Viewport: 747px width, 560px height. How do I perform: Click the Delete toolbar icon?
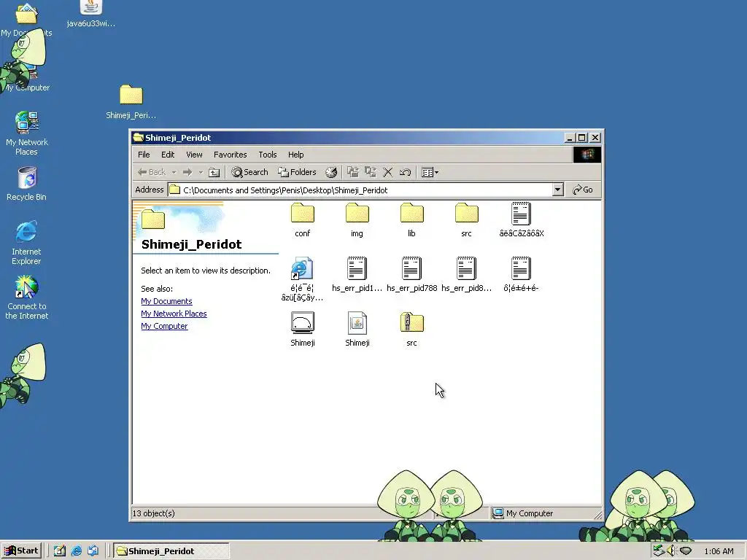click(x=388, y=172)
